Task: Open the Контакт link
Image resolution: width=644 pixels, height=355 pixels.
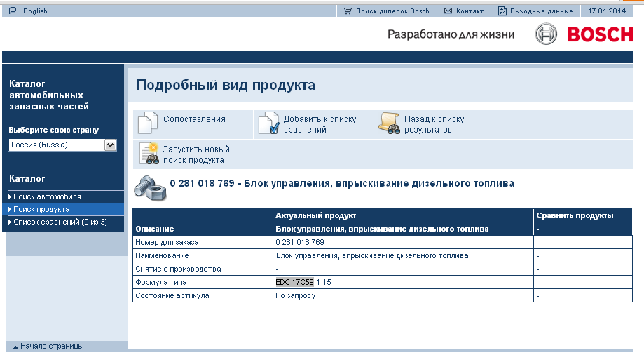Action: [470, 11]
